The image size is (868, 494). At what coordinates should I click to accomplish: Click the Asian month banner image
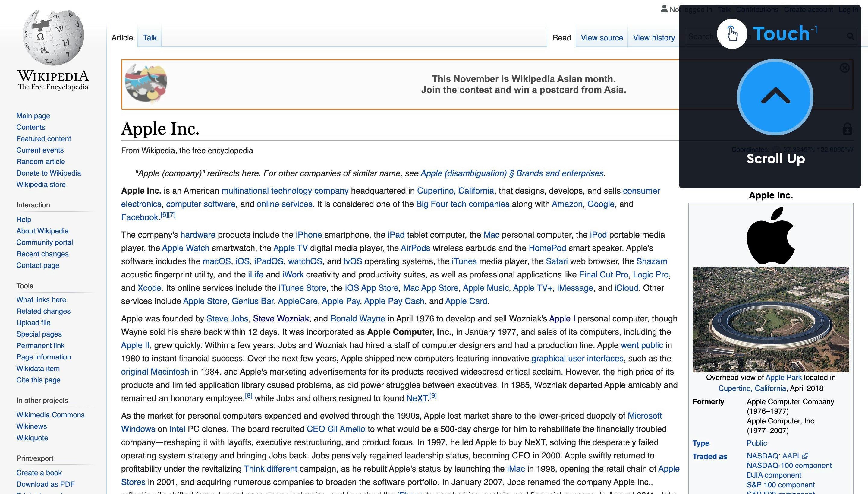pos(146,84)
